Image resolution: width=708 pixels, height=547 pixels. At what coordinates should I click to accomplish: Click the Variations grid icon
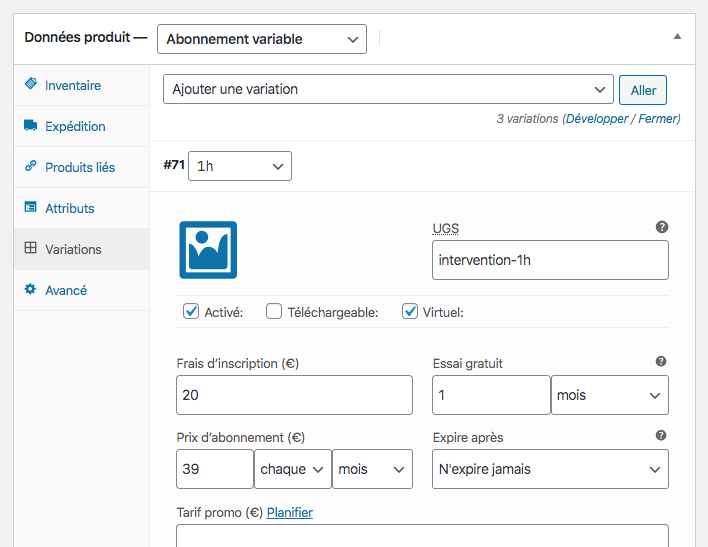[x=31, y=248]
